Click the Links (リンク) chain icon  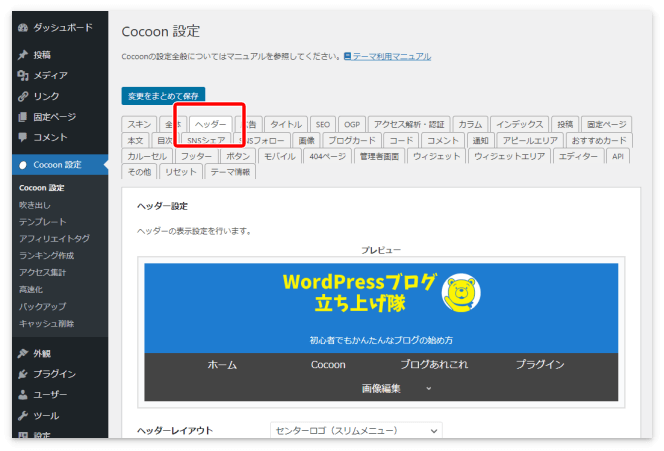point(23,96)
